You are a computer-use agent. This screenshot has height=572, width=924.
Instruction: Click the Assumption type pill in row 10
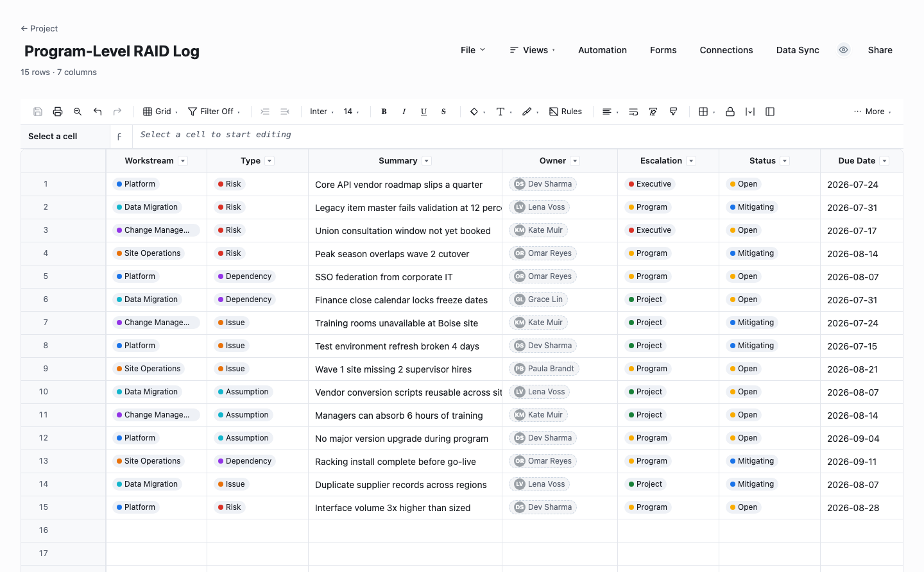[x=243, y=392]
